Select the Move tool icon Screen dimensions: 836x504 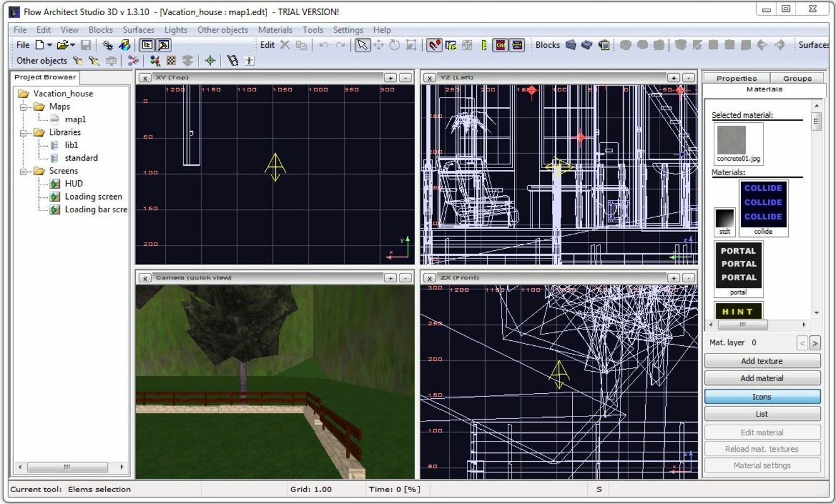tap(379, 45)
